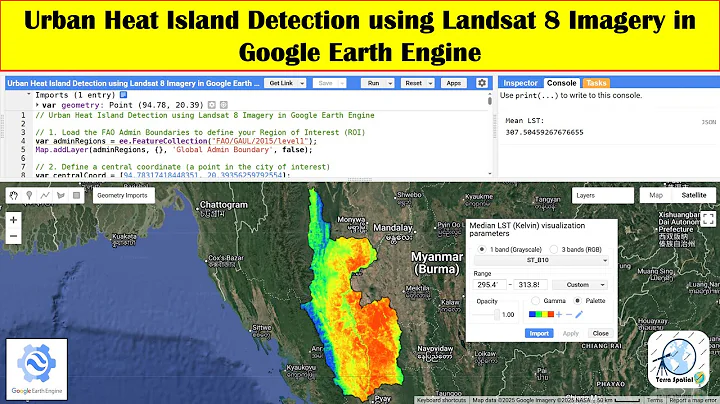Image resolution: width=720 pixels, height=404 pixels.
Task: Click code line 4 var adminRegions
Action: [x=176, y=141]
